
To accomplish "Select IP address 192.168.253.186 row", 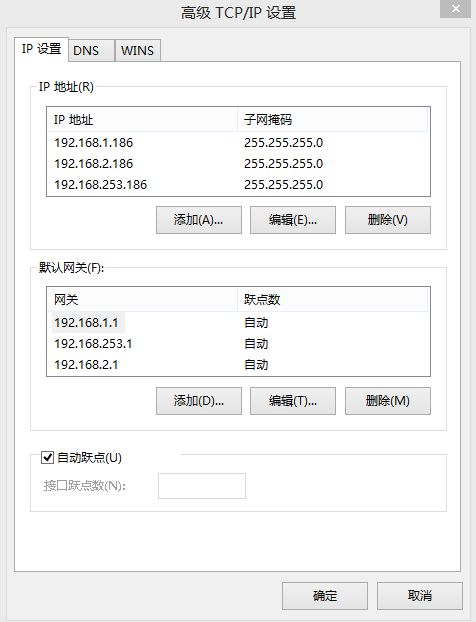I will pos(238,185).
